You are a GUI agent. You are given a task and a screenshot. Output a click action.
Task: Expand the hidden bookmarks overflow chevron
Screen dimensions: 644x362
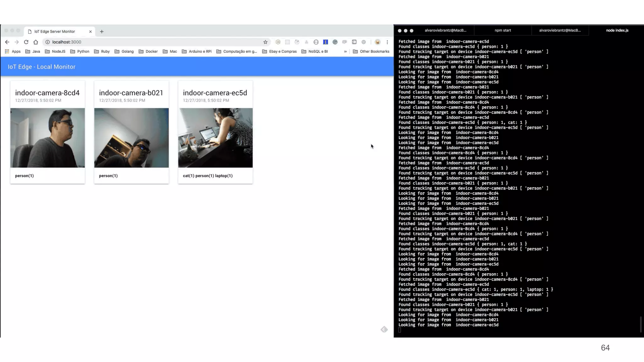345,51
